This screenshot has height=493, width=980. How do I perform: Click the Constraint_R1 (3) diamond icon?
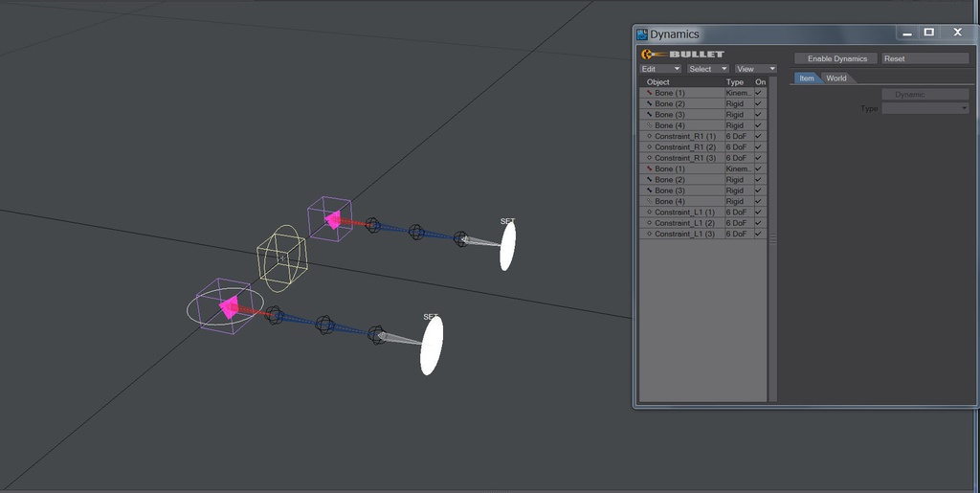[x=650, y=158]
